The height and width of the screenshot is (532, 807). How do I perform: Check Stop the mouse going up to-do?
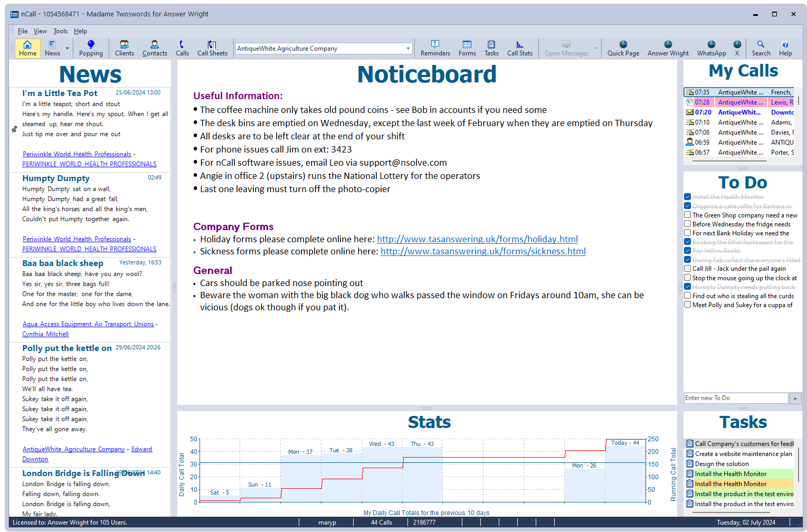687,278
